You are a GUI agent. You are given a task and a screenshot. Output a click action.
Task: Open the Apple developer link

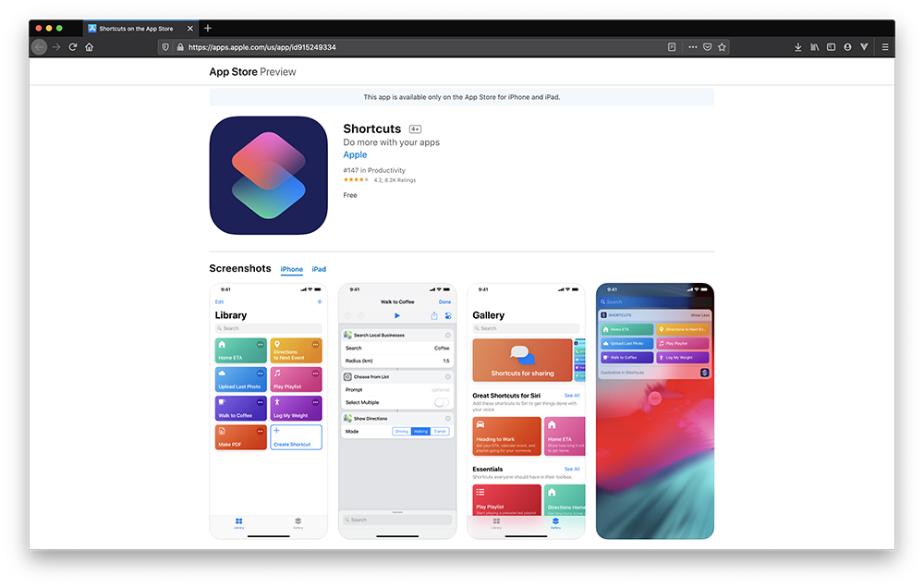[355, 154]
